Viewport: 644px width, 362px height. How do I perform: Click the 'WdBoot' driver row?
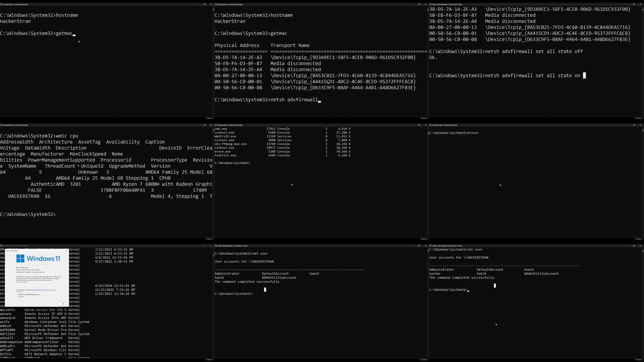(40, 326)
